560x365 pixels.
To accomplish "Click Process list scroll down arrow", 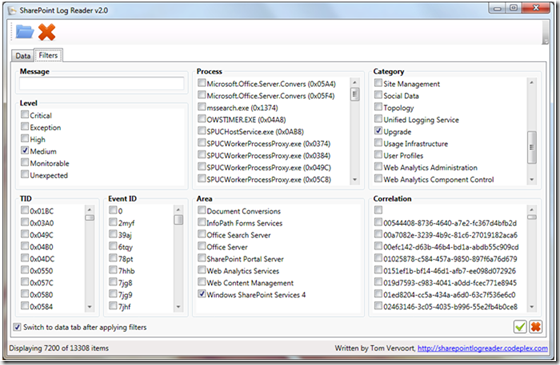I will click(x=355, y=179).
